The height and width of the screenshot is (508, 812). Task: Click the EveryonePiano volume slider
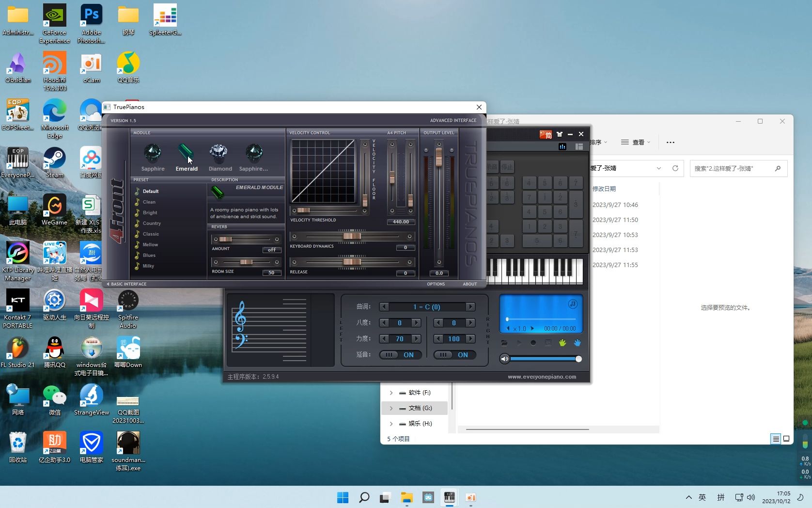[545, 359]
